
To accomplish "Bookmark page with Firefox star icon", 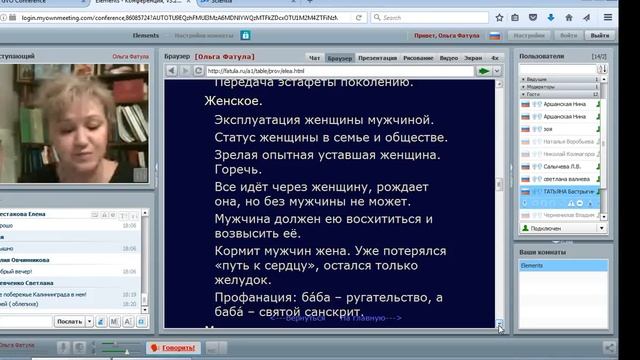I will pos(499,18).
